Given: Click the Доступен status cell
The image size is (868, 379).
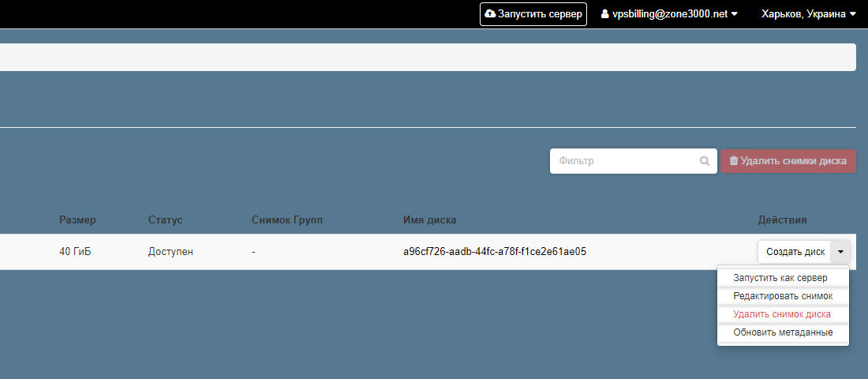Looking at the screenshot, I should tap(171, 252).
